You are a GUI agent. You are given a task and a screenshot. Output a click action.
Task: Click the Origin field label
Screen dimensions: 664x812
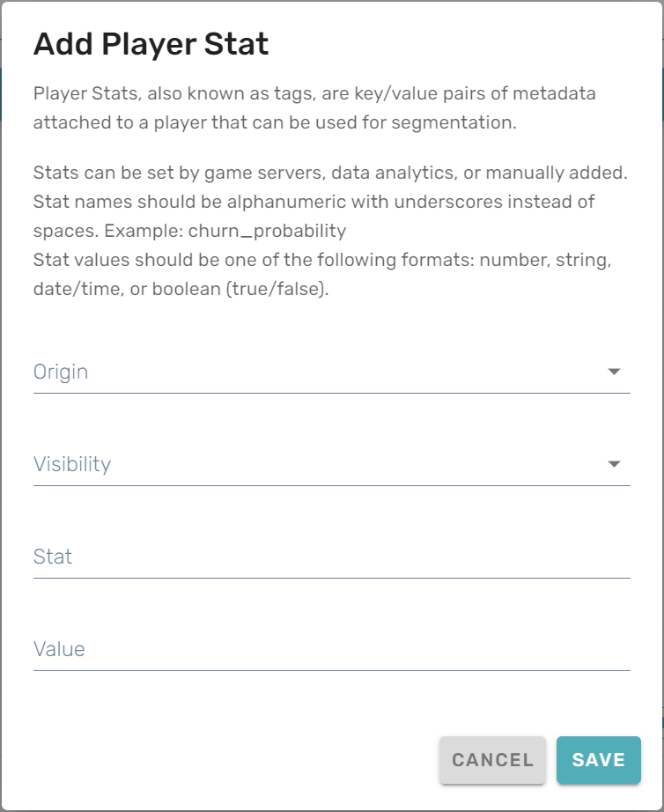[x=61, y=372]
